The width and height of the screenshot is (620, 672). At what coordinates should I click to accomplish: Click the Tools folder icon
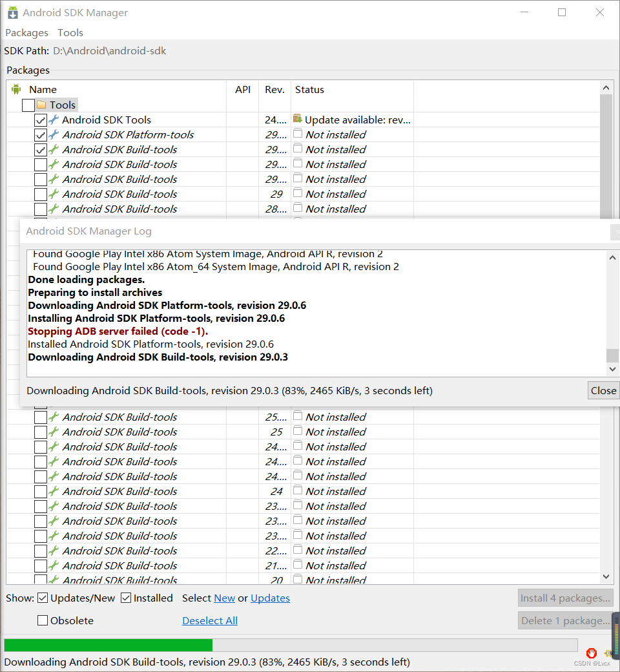(41, 105)
